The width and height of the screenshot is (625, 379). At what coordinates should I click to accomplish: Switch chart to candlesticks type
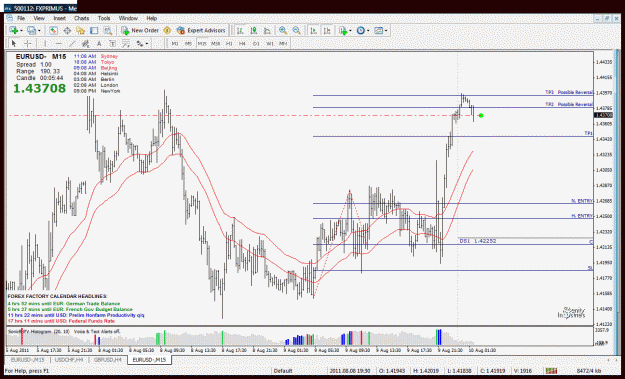point(254,30)
